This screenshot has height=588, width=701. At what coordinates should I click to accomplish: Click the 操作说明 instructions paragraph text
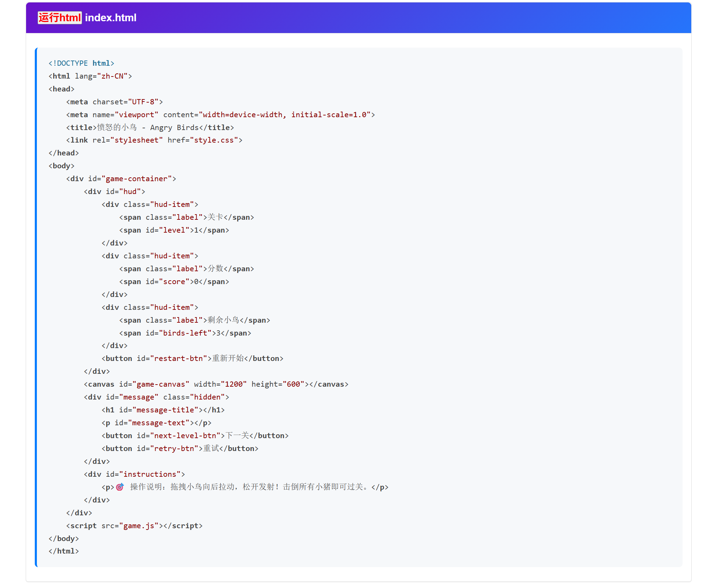[x=249, y=487]
